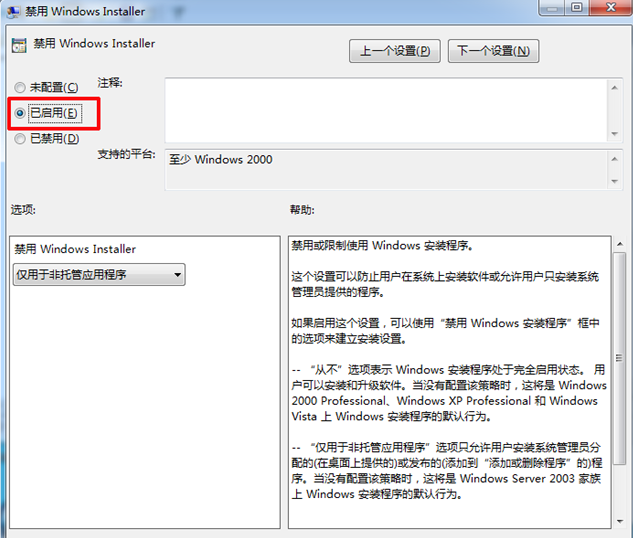Close the 禁用 Windows Installer dialog

coord(609,9)
